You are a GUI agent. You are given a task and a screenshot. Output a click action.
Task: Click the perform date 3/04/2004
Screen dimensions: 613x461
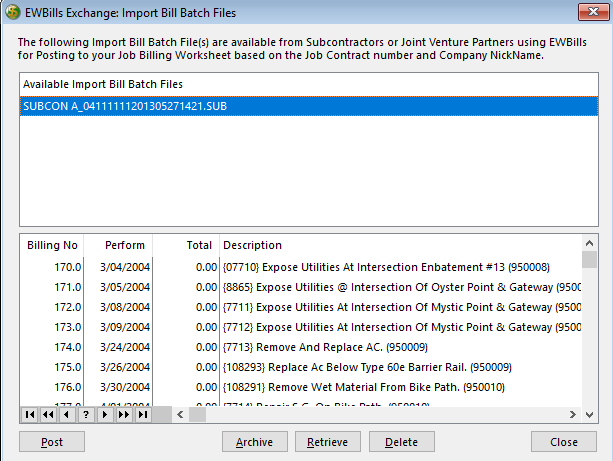[x=125, y=267]
